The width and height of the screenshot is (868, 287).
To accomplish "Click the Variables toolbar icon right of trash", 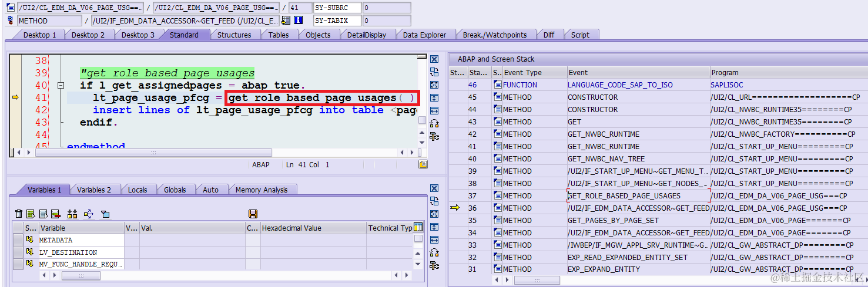I will tap(31, 214).
